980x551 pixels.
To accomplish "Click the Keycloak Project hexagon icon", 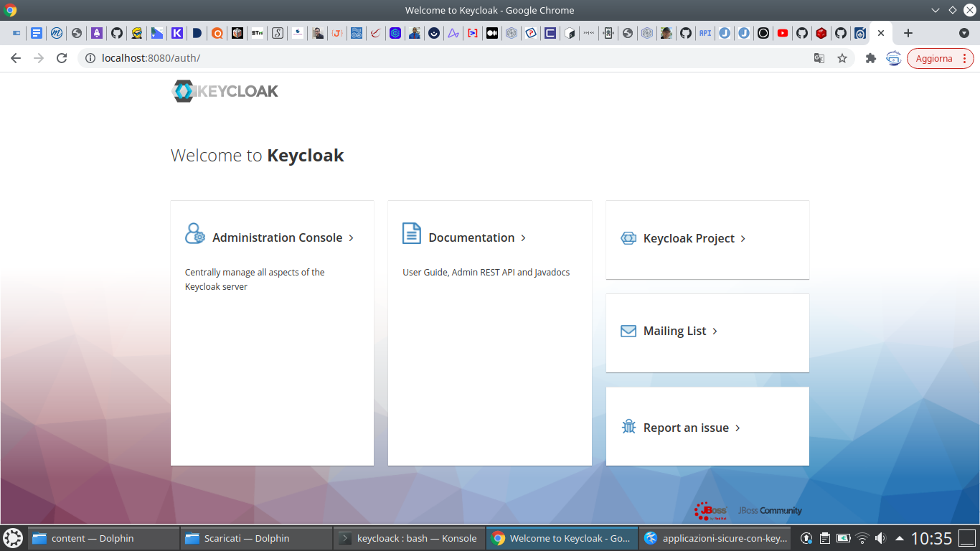I will pos(628,238).
